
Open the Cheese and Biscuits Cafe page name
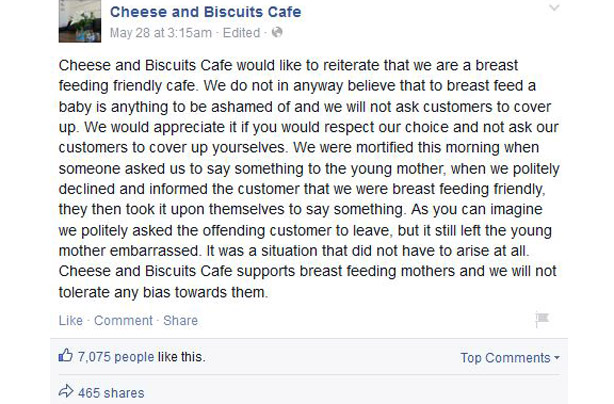(206, 12)
